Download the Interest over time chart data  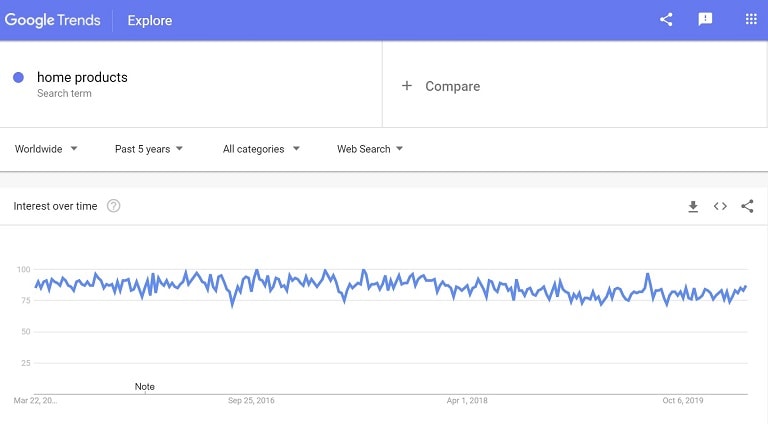pyautogui.click(x=693, y=206)
